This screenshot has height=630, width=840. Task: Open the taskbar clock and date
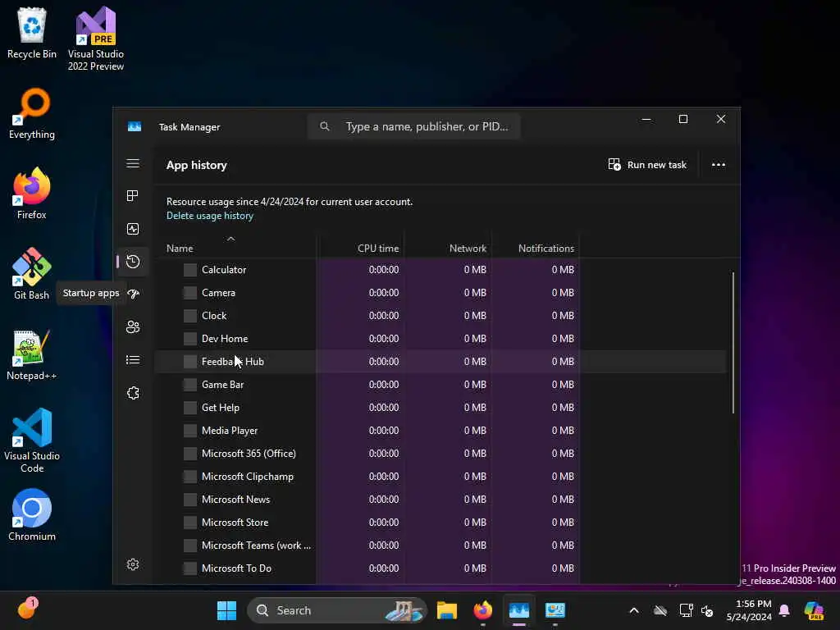click(x=749, y=610)
